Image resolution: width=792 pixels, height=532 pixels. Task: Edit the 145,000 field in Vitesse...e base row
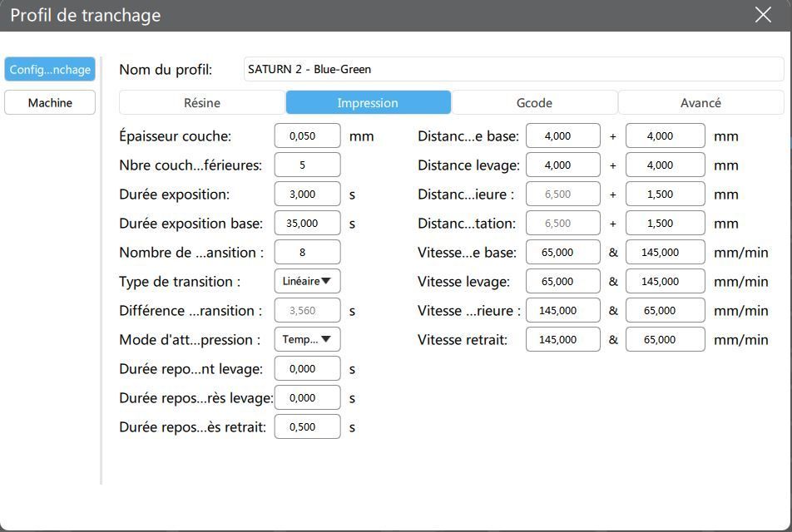pos(666,253)
